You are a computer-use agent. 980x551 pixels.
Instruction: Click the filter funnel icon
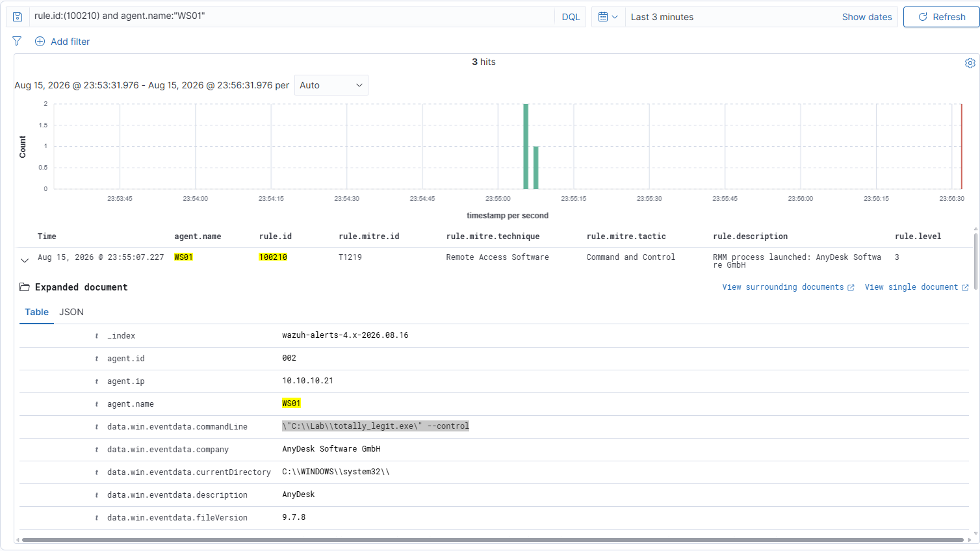(x=17, y=42)
